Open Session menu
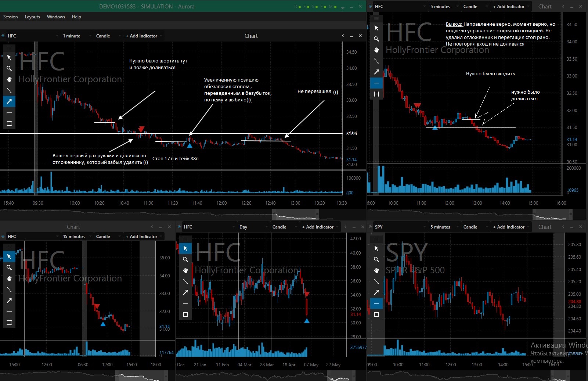Viewport: 588px width, 381px height. point(10,17)
